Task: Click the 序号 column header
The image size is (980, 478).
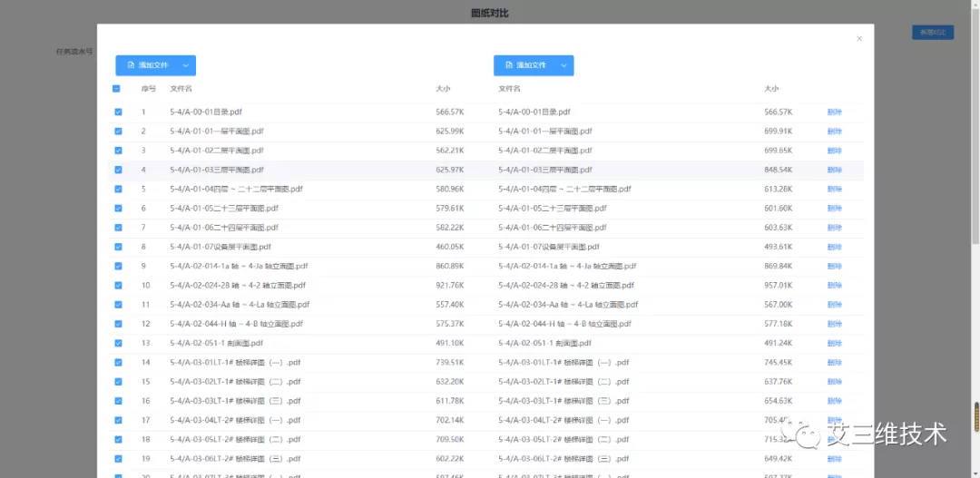Action: pos(149,89)
